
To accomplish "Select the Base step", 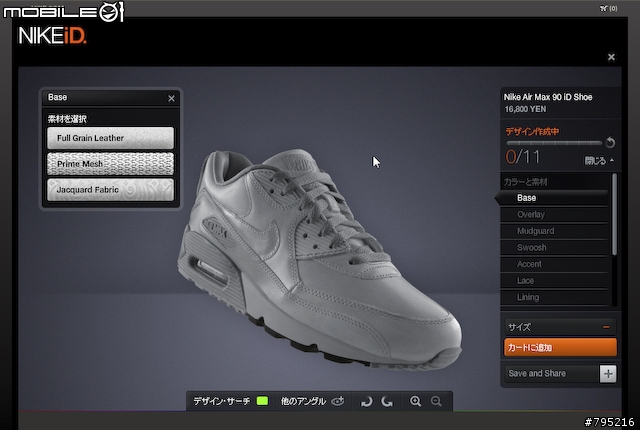I will tap(555, 198).
